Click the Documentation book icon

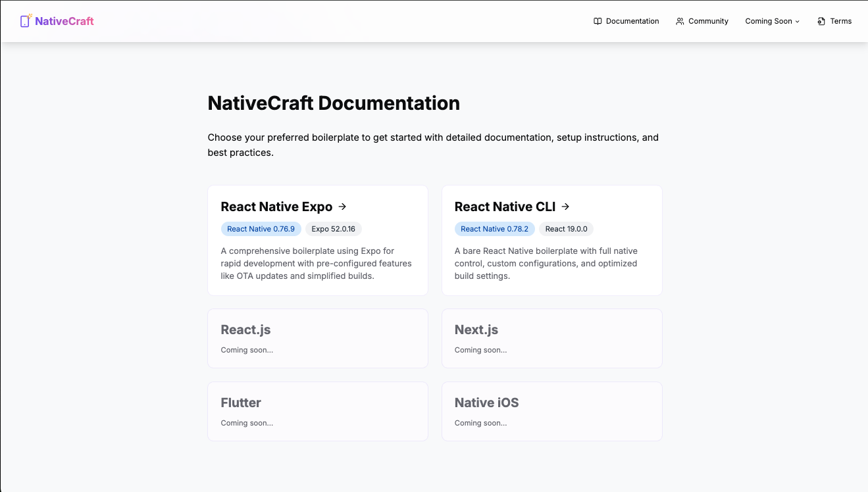598,21
